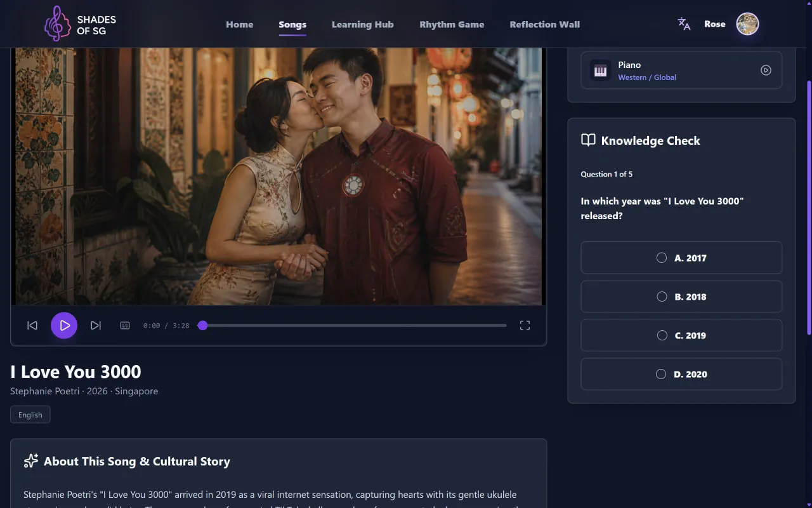Open Rose's profile avatar
Image resolution: width=812 pixels, height=508 pixels.
pos(747,24)
